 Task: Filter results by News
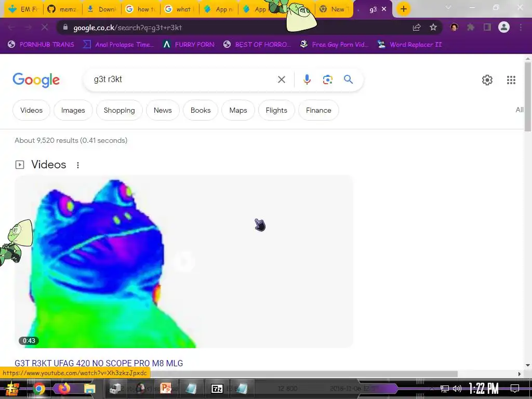click(163, 110)
